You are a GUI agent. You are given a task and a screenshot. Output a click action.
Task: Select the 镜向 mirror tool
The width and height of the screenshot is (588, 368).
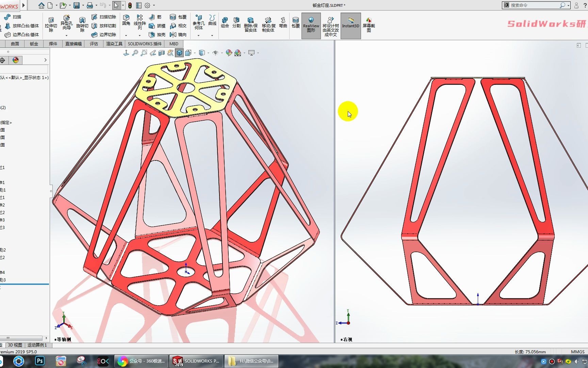pyautogui.click(x=178, y=34)
